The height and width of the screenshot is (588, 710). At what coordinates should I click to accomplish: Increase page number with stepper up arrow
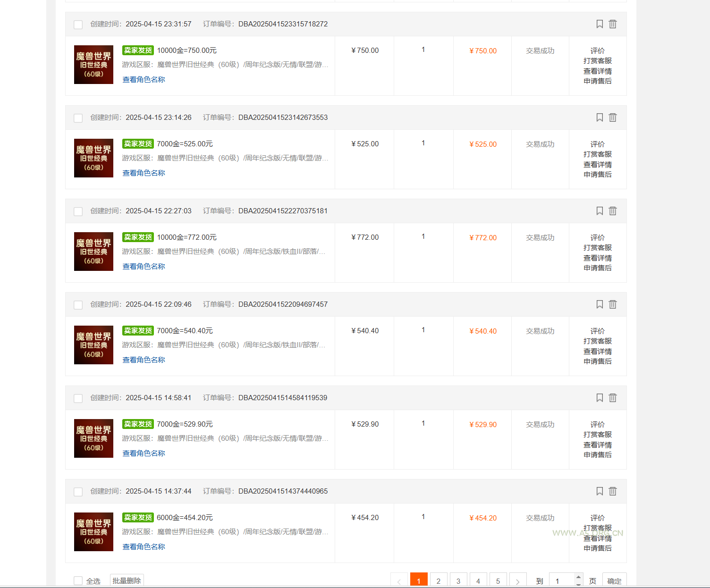(x=578, y=577)
